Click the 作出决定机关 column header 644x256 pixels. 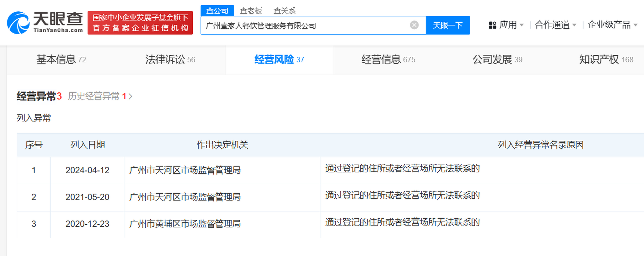pos(222,145)
